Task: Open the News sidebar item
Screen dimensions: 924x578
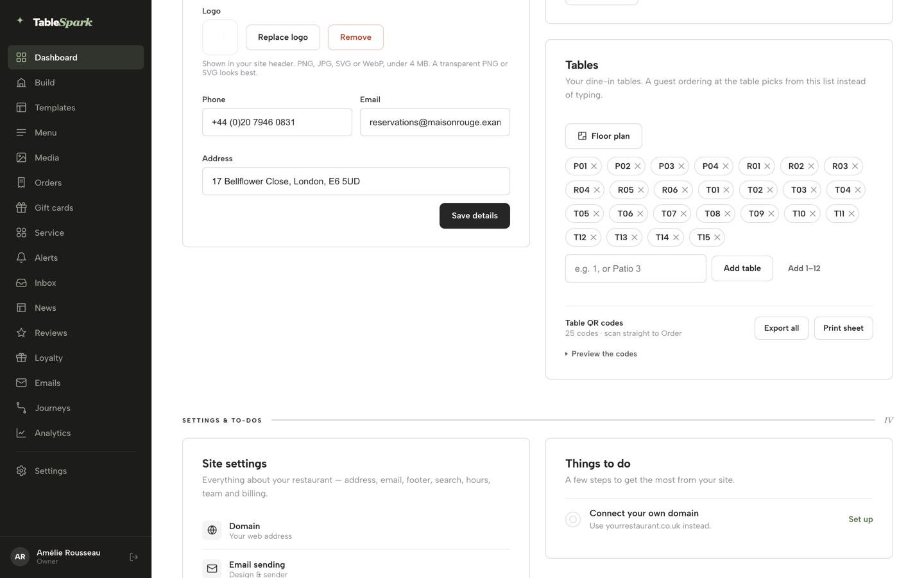Action: coord(76,308)
